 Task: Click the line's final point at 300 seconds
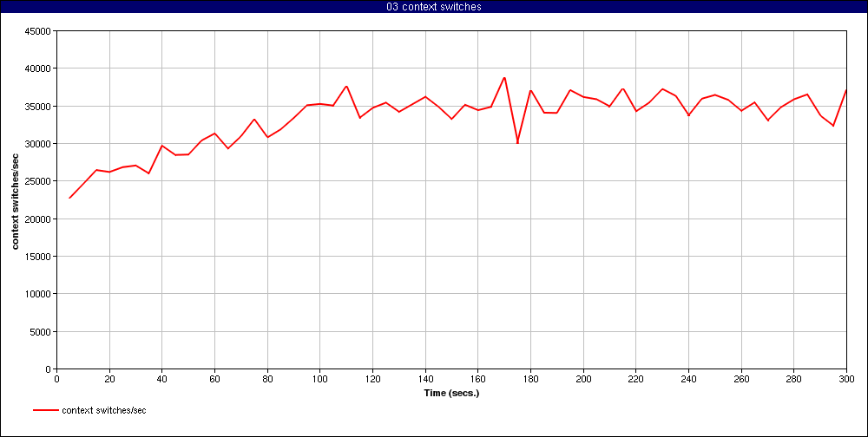tap(846, 90)
